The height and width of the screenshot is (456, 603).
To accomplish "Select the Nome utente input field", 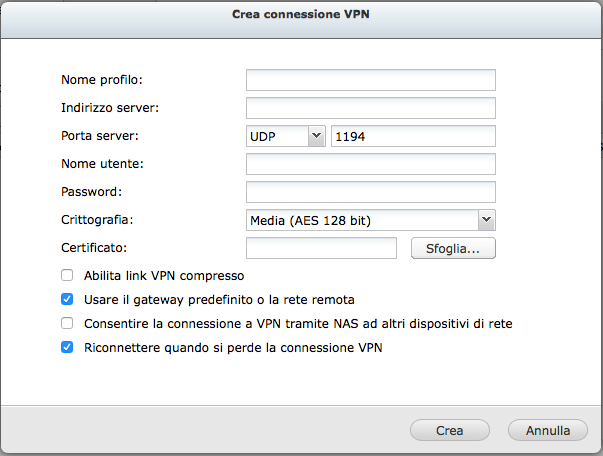I will point(371,164).
